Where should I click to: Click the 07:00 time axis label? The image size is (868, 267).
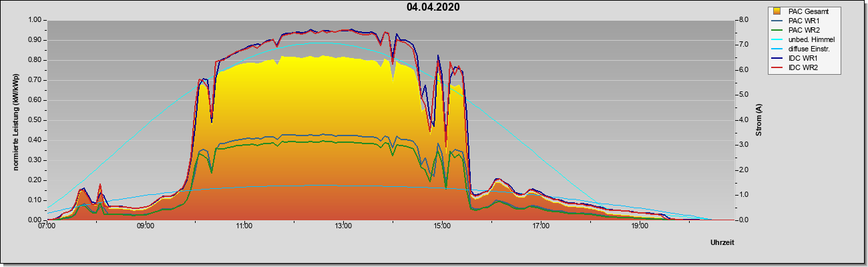(x=47, y=226)
